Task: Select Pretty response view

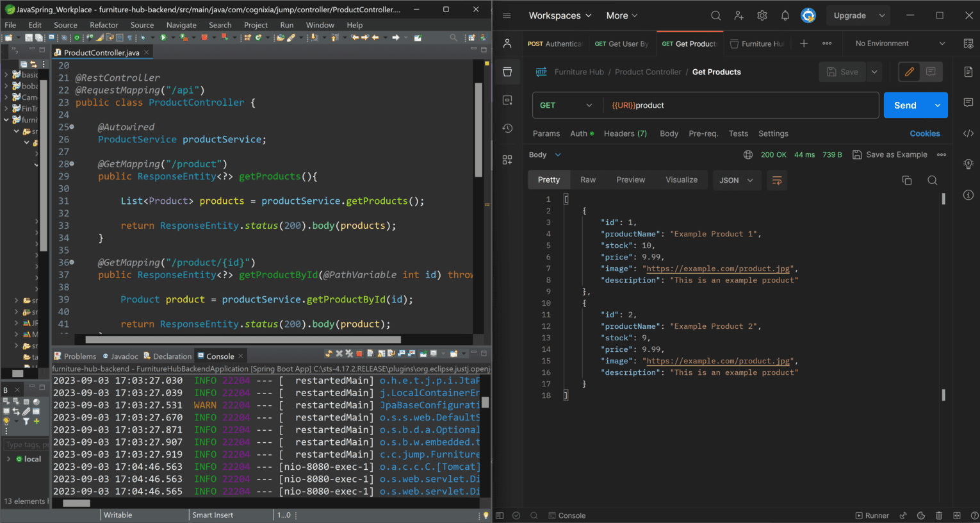Action: (549, 180)
